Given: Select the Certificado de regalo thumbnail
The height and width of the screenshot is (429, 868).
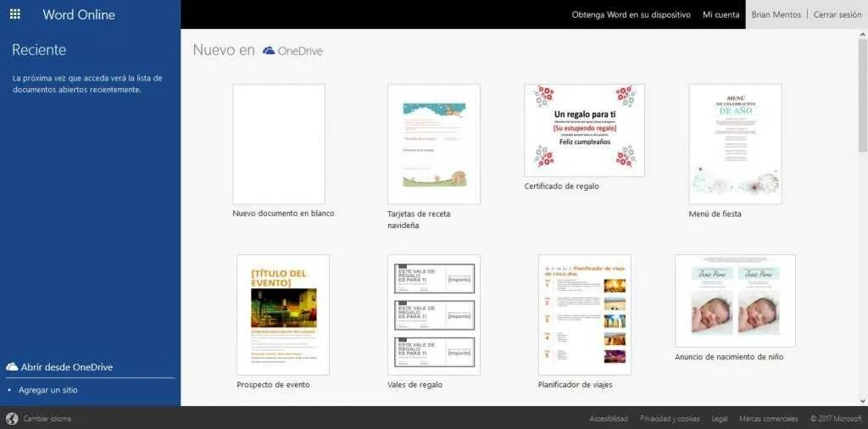Looking at the screenshot, I should tap(585, 130).
